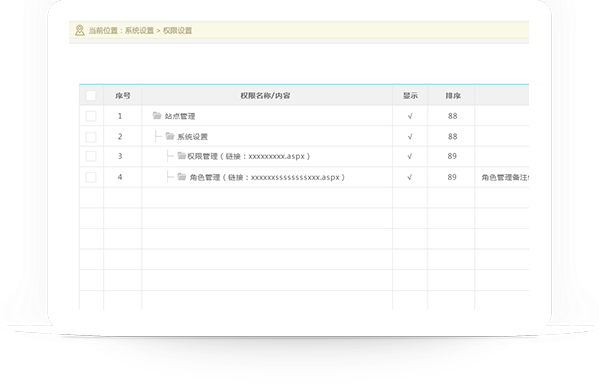
Task: Click folder icon beside 系统设置 row
Action: (x=170, y=136)
